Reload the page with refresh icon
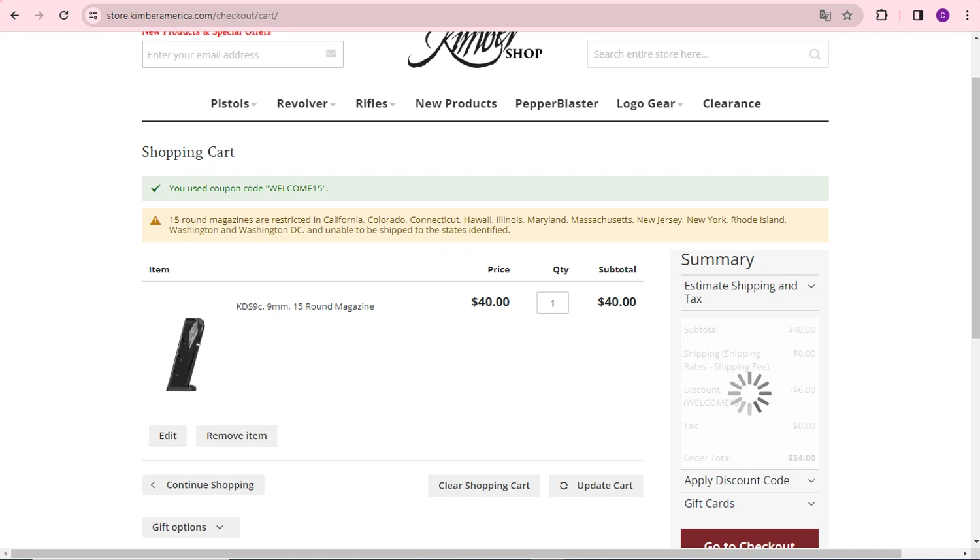Viewport: 980px width, 560px height. tap(64, 15)
